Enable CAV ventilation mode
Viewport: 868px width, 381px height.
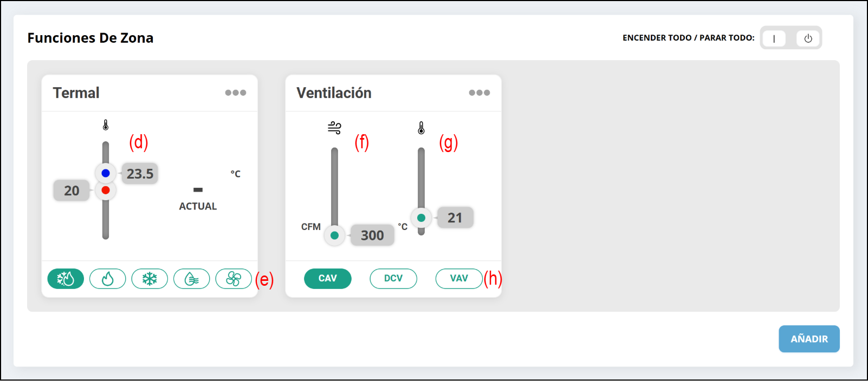(x=328, y=278)
